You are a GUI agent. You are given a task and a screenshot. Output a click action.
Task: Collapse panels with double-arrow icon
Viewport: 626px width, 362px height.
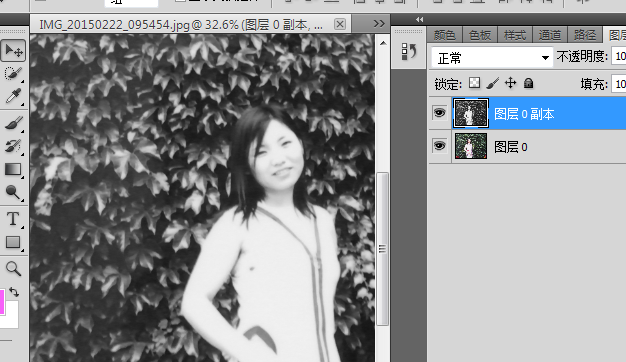(x=419, y=19)
